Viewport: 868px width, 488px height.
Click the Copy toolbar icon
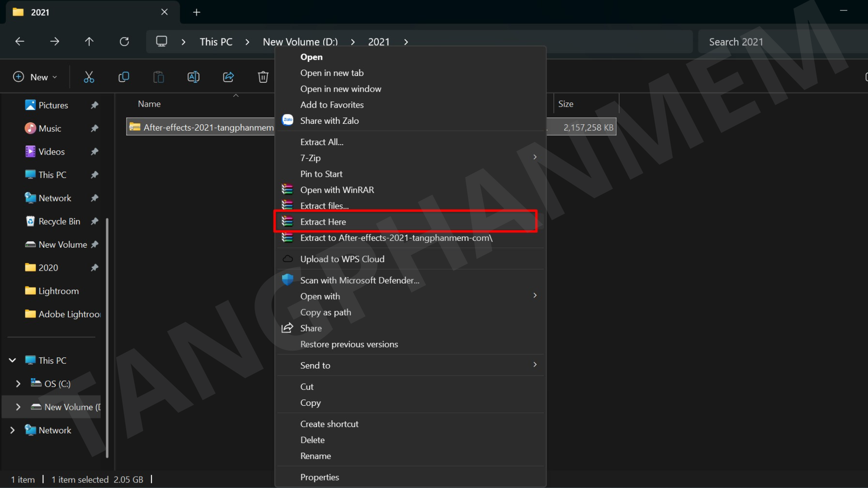coord(123,77)
